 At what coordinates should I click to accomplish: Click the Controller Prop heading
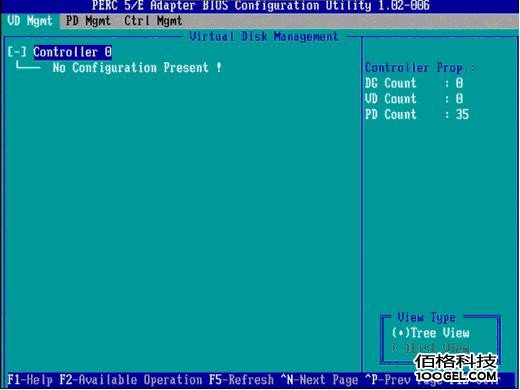pyautogui.click(x=420, y=68)
